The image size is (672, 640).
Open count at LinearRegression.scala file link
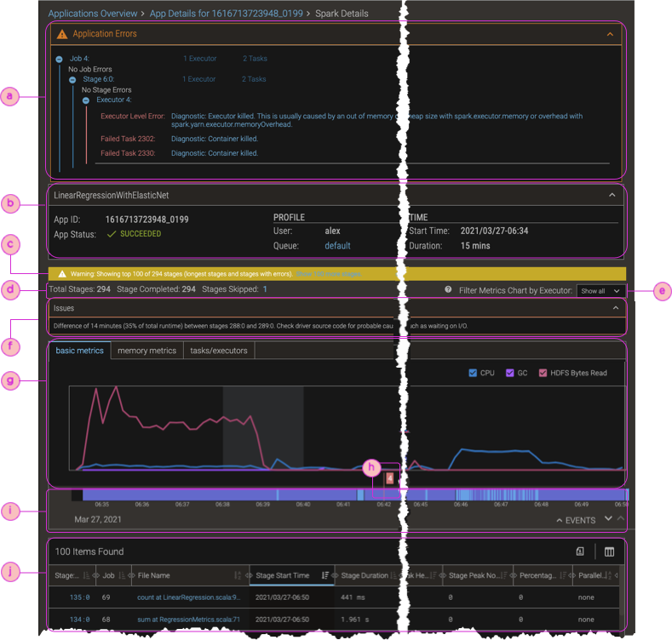tap(188, 597)
